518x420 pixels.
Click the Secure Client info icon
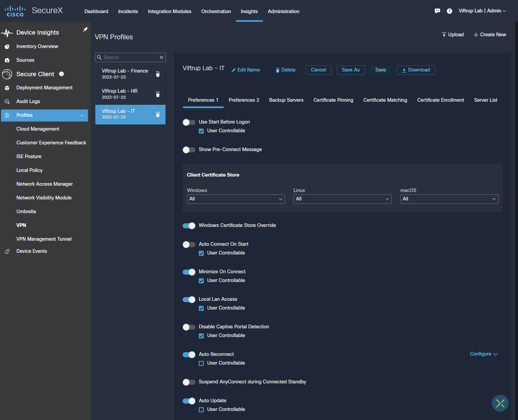click(x=61, y=74)
